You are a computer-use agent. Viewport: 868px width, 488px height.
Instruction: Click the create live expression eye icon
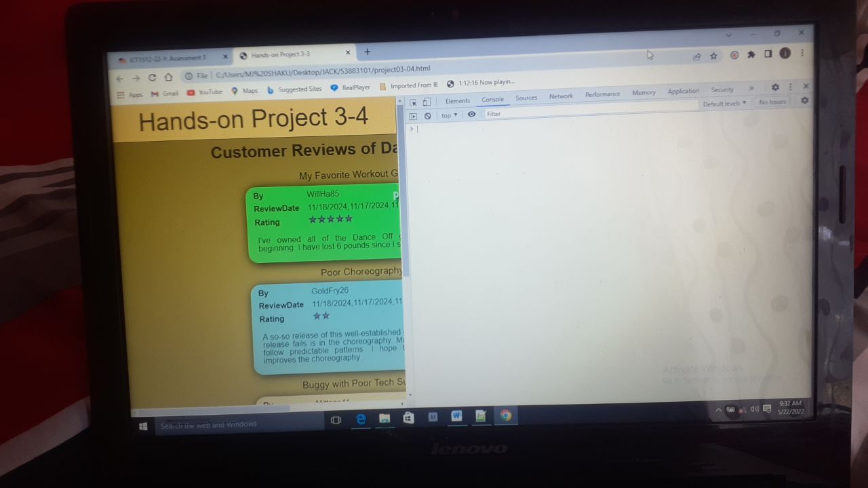pos(472,115)
